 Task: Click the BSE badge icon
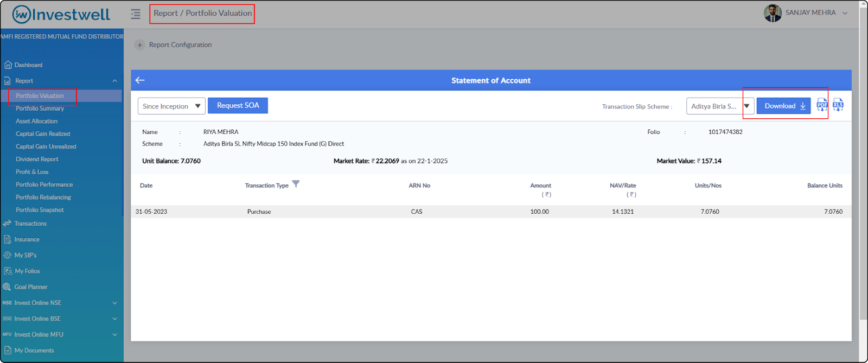coord(7,319)
